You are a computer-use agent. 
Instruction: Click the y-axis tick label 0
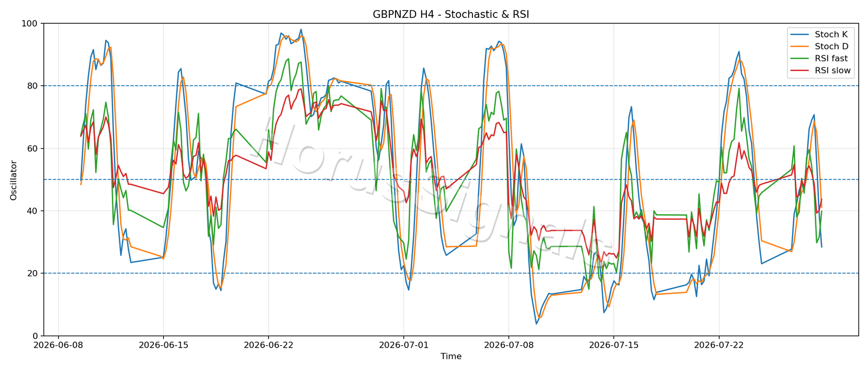[35, 336]
